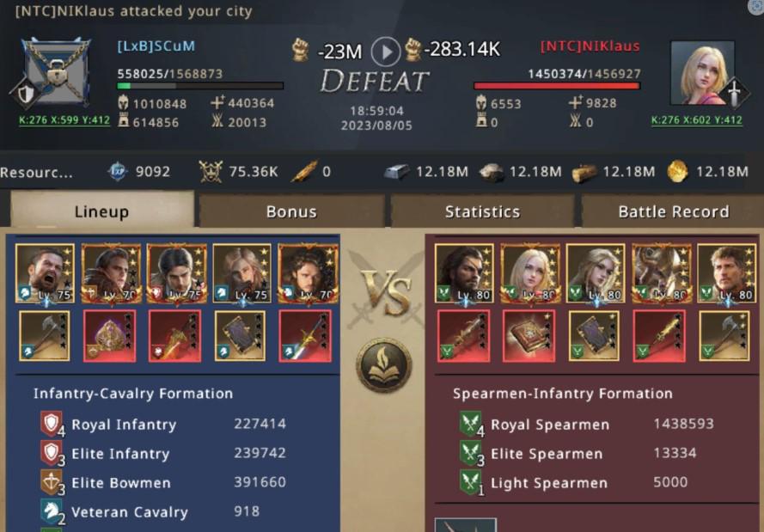Tap the [LxB]SCuM player name

tap(156, 46)
